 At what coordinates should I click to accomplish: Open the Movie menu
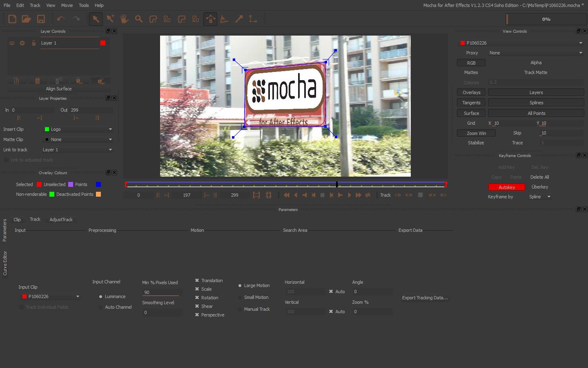click(x=67, y=5)
